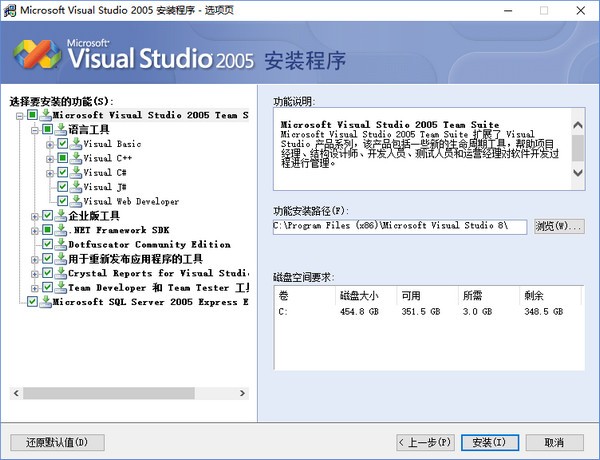Expand the Visual C++ tree node

coord(50,159)
